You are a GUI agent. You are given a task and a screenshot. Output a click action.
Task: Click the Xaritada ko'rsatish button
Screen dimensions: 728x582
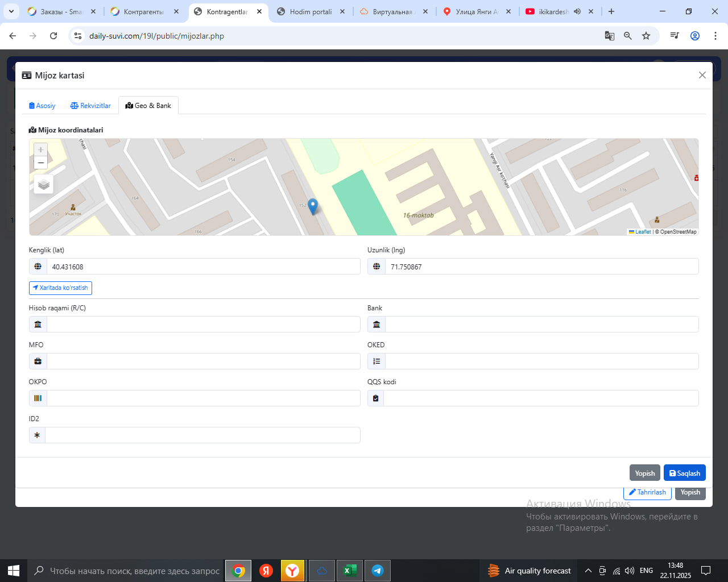[x=60, y=288]
